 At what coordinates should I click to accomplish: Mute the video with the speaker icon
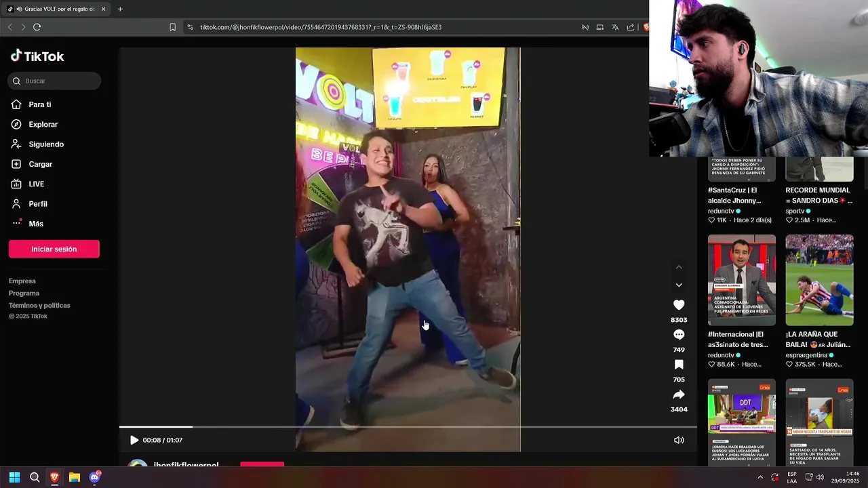[x=679, y=440]
